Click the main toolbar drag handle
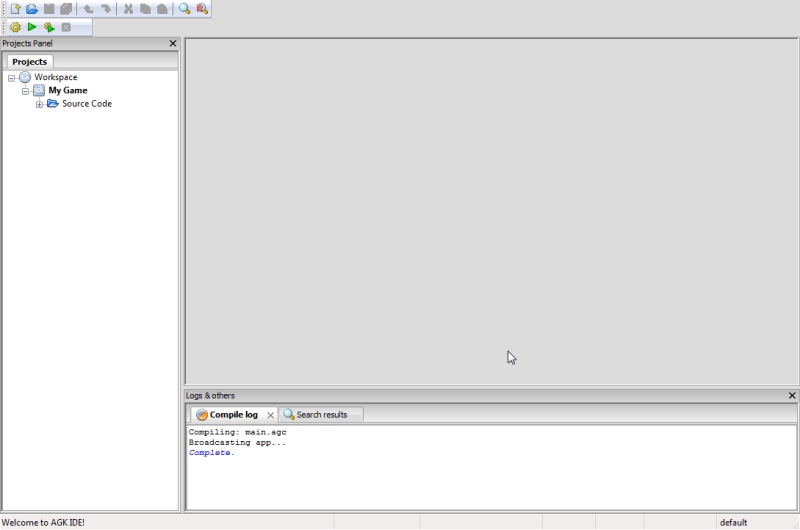 point(4,9)
